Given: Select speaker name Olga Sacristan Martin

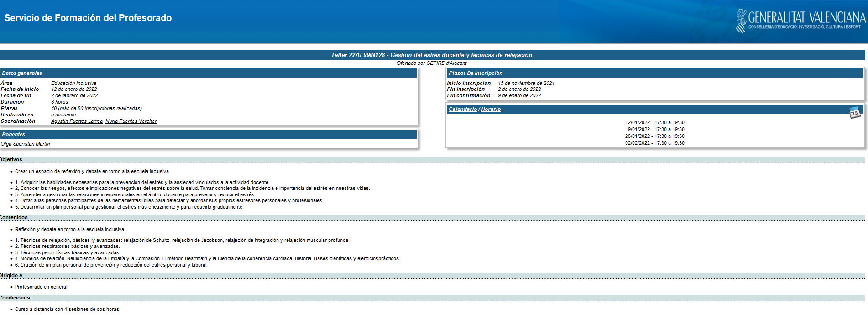Looking at the screenshot, I should click(26, 144).
